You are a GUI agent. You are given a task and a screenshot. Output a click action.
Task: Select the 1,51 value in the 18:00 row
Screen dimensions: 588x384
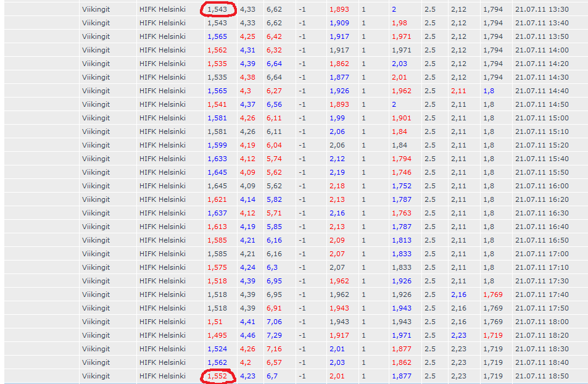[x=215, y=322]
